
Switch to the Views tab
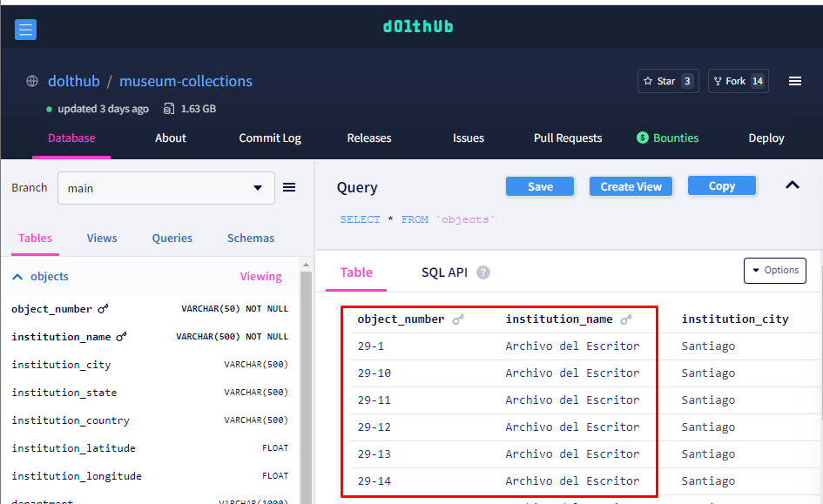[102, 238]
